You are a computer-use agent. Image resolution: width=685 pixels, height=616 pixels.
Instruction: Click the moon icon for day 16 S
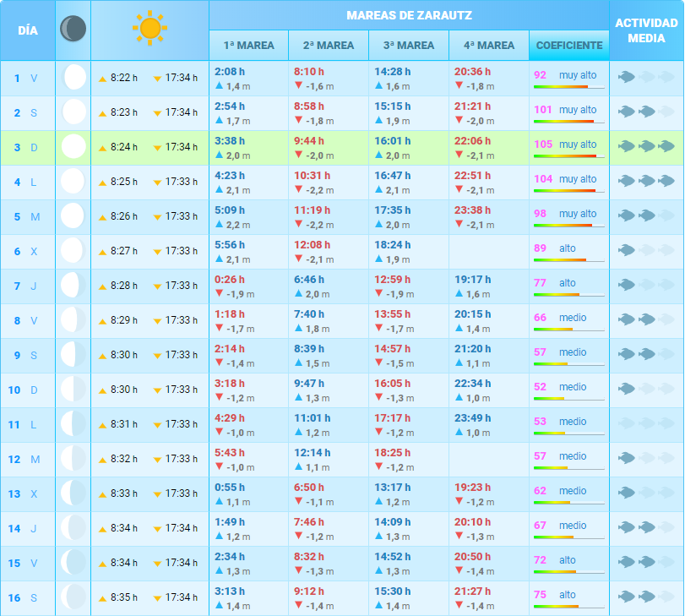pos(73,597)
